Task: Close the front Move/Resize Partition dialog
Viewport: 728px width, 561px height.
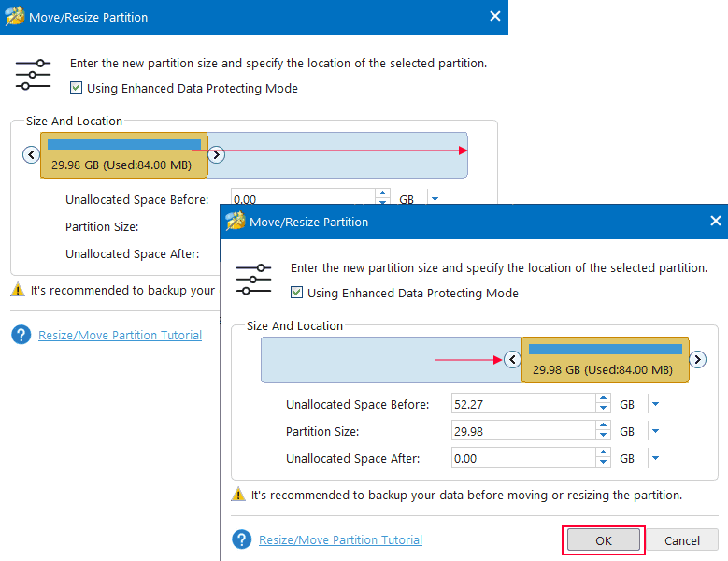Action: tap(716, 221)
